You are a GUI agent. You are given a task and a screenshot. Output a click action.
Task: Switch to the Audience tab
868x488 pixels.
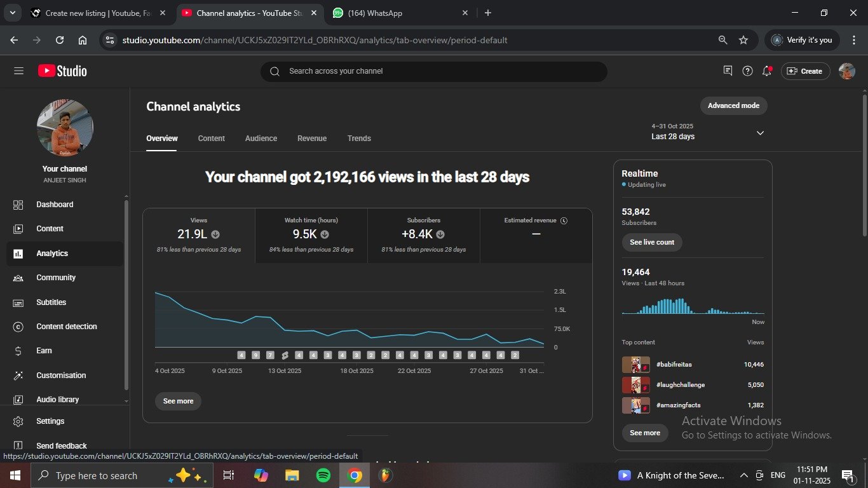coord(261,139)
